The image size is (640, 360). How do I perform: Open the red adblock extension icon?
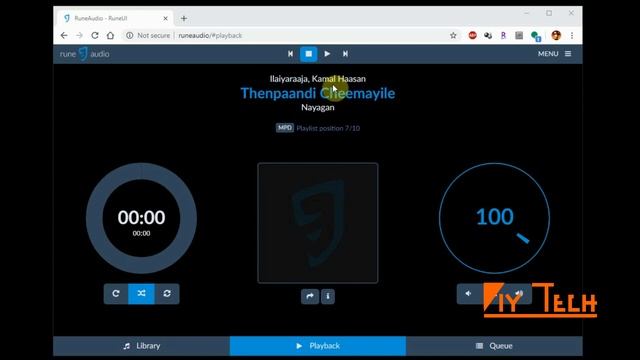tap(472, 36)
